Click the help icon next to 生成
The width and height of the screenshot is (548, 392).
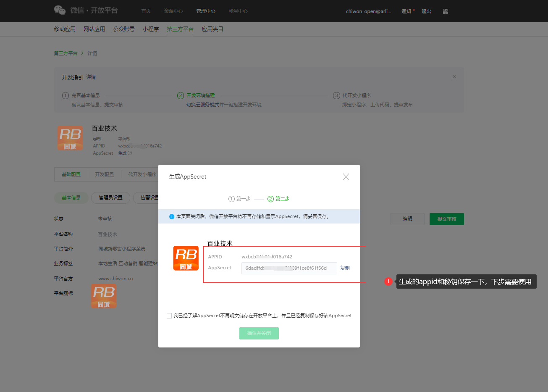pos(130,153)
